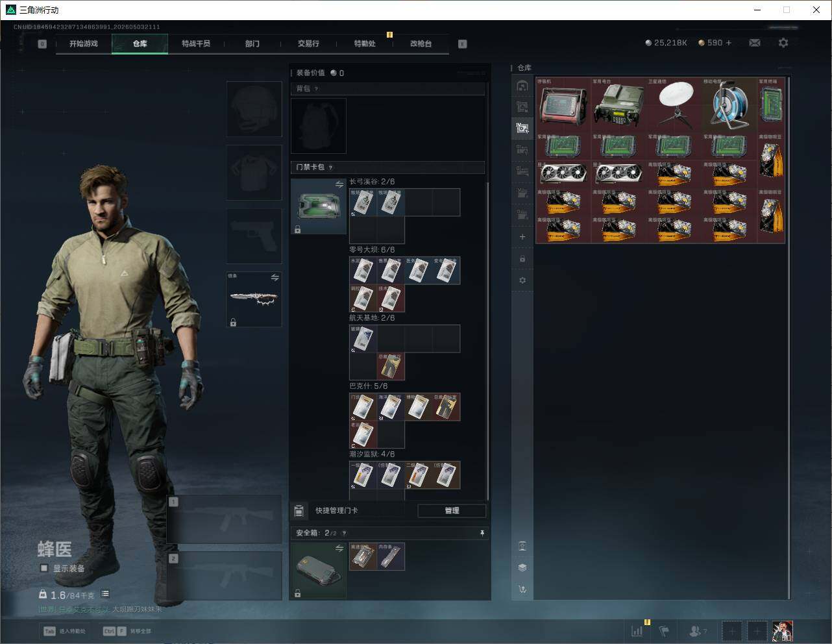Open warehouse sidebar gear settings
832x644 pixels.
522,280
